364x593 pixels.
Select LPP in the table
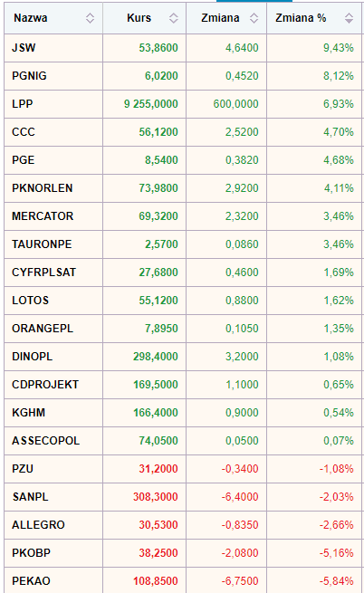pos(23,103)
